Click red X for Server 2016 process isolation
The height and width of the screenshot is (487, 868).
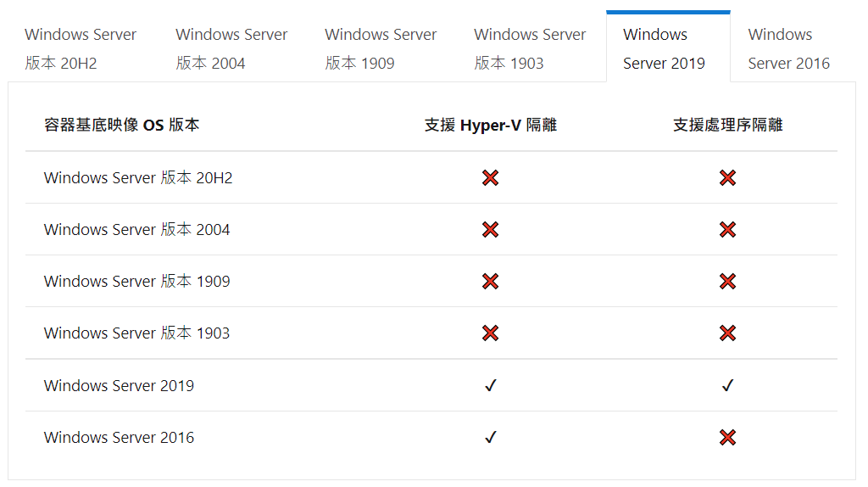[727, 438]
